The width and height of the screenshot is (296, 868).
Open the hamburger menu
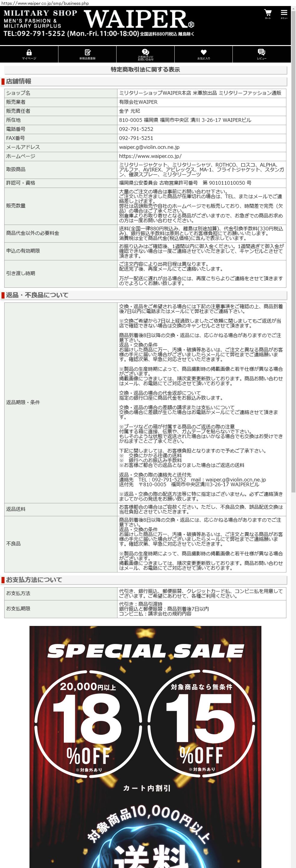point(284,14)
